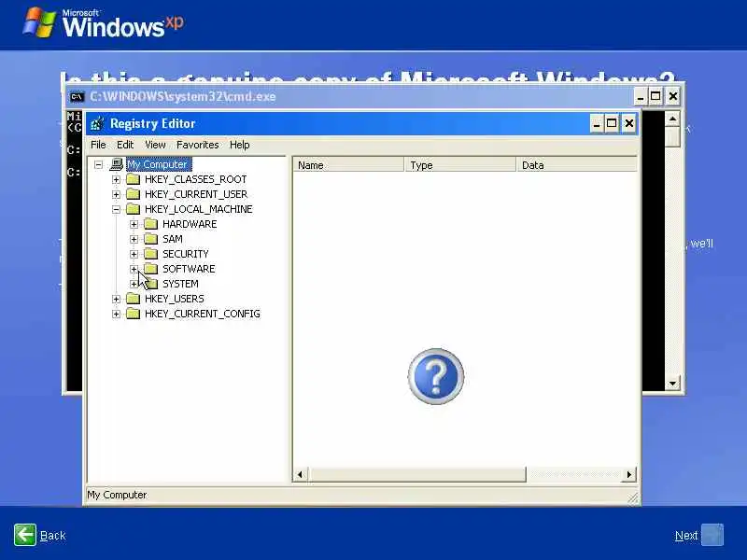Select the HARDWARE key label

[190, 224]
